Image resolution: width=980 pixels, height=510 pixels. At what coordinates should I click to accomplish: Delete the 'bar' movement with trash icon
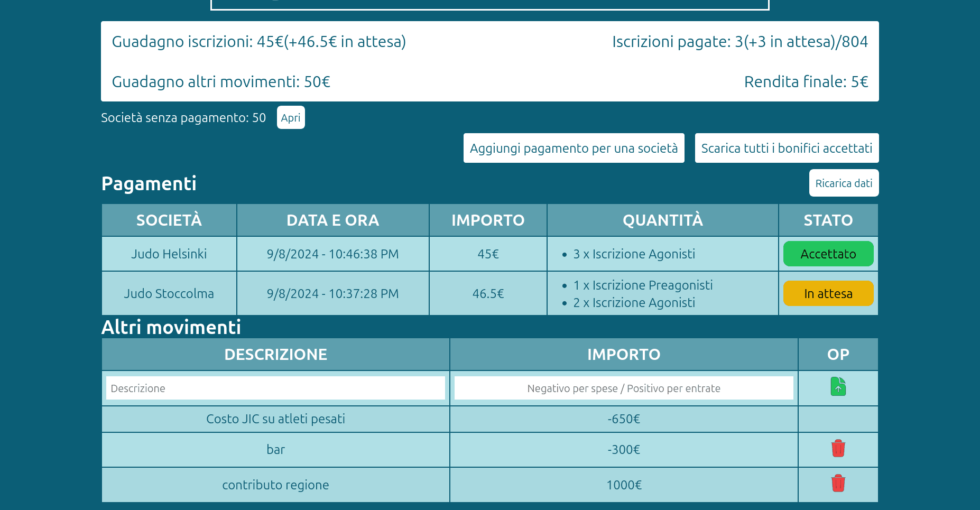point(838,449)
